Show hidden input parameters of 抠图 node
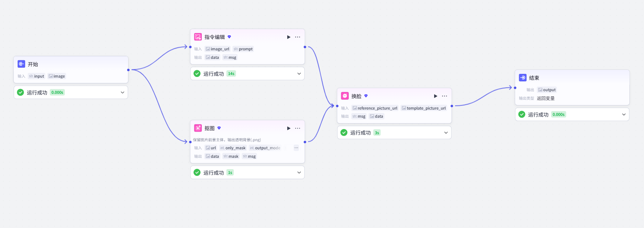Image resolution: width=644 pixels, height=228 pixels. pos(296,148)
